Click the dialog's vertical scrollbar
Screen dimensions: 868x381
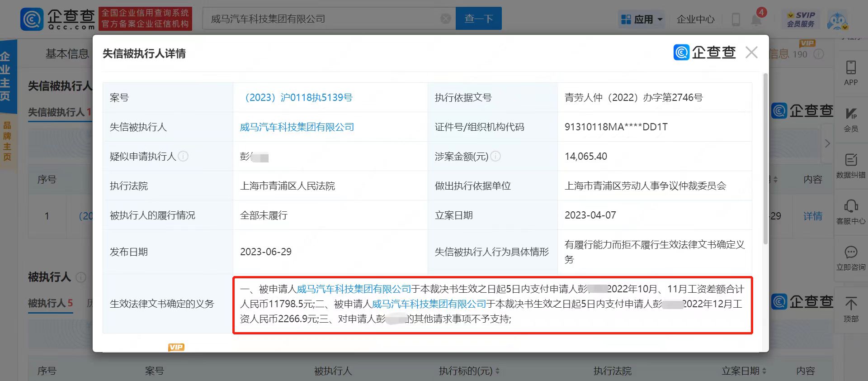(765, 158)
